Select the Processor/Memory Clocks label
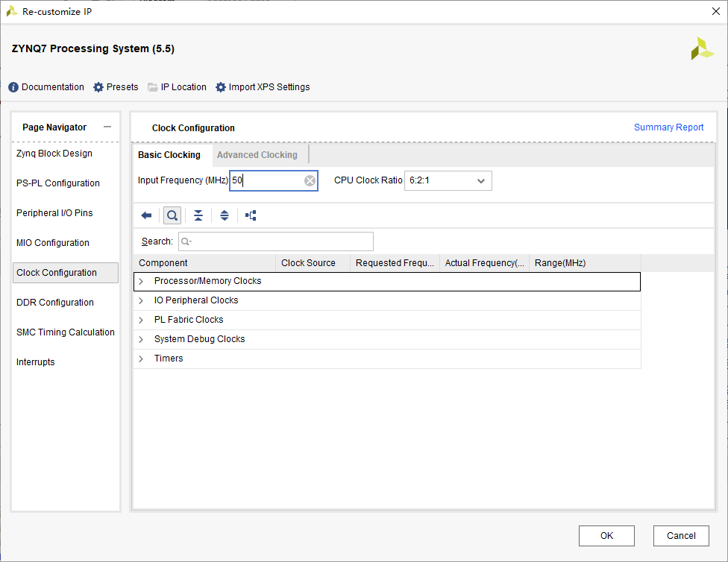728x562 pixels. pos(208,281)
